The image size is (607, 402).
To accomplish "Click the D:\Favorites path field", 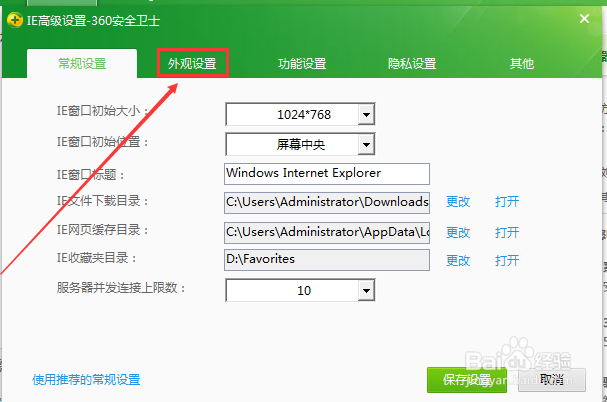I will click(x=327, y=259).
